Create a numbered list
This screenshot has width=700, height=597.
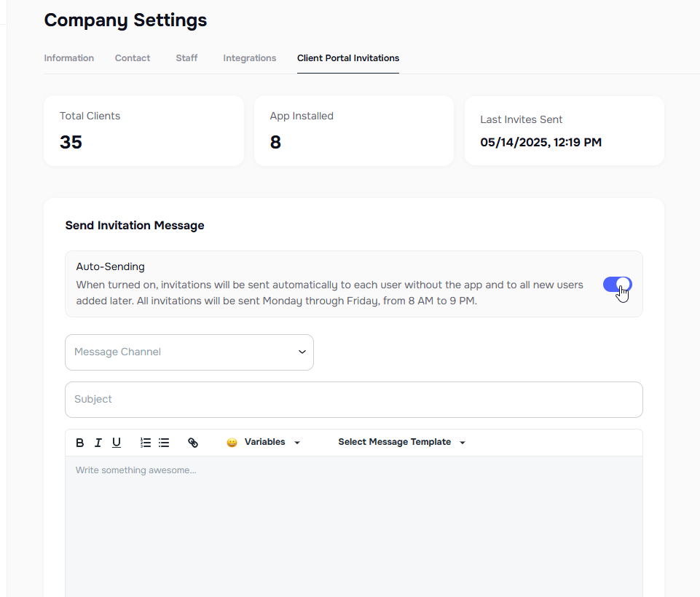145,442
